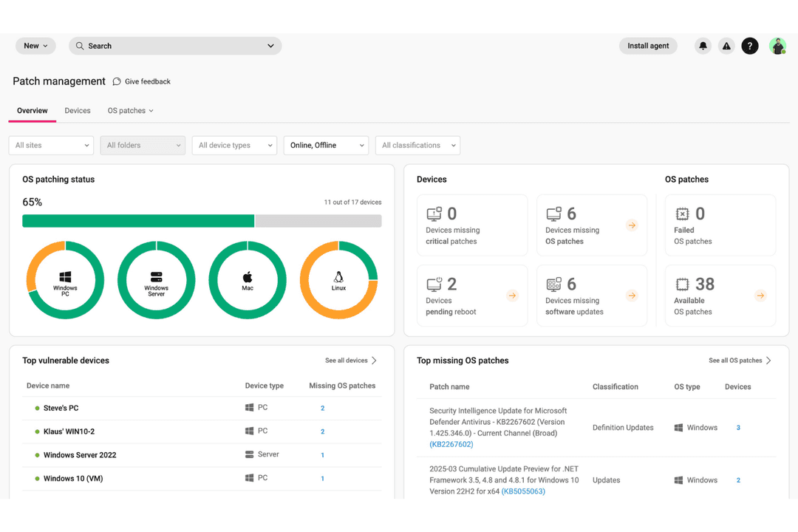Open the Online, Offline status filter
The width and height of the screenshot is (798, 532).
coord(326,145)
